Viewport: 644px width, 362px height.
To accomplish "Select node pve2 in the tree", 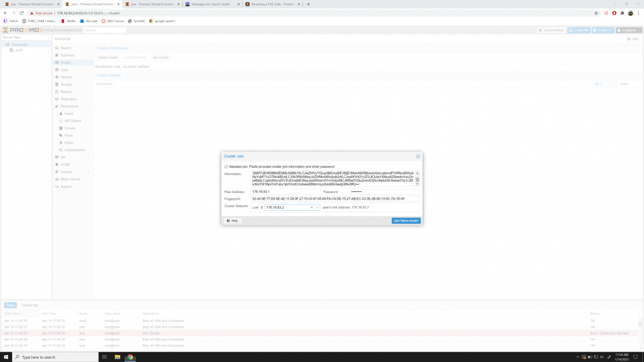I will tap(19, 50).
